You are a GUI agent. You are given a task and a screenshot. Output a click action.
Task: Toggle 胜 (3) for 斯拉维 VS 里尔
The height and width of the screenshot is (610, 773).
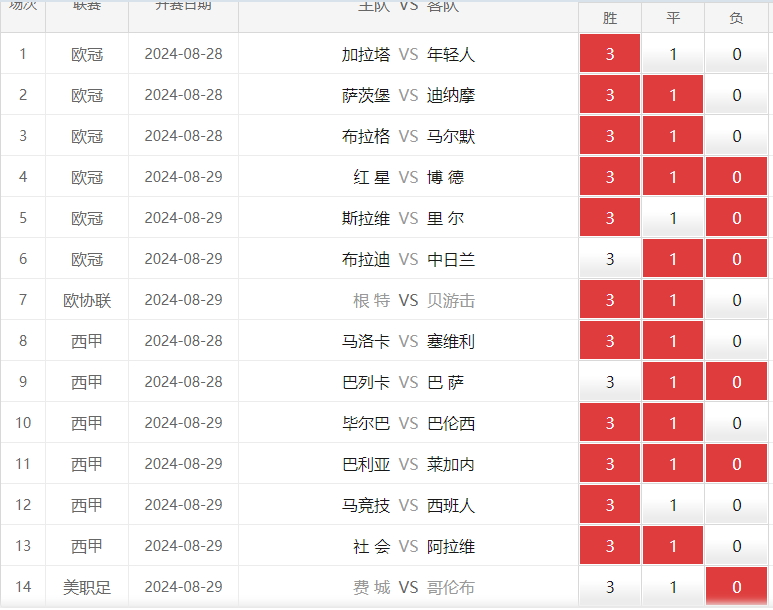pyautogui.click(x=610, y=217)
